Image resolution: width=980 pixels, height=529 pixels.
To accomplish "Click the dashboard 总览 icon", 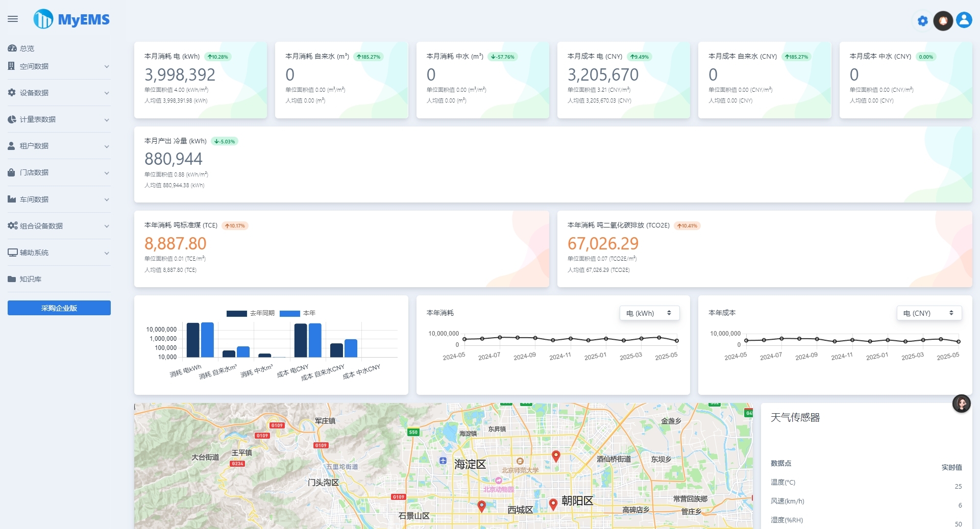I will tap(12, 48).
